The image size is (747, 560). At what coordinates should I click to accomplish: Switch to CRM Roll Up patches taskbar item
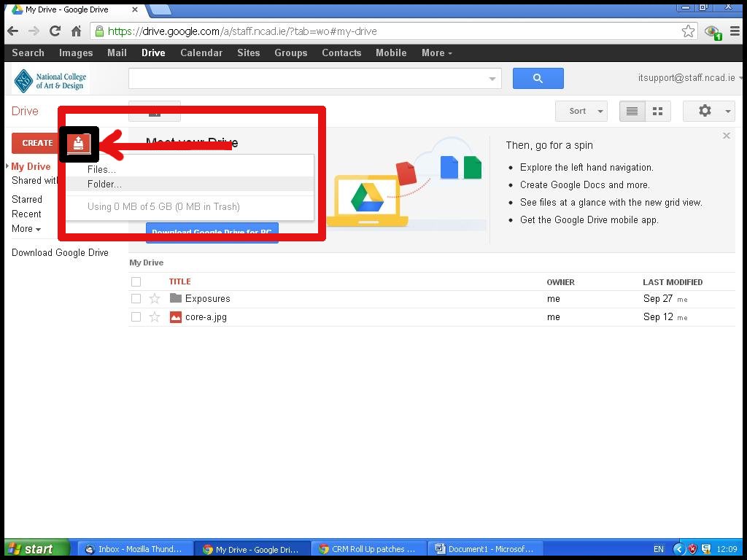pos(368,549)
